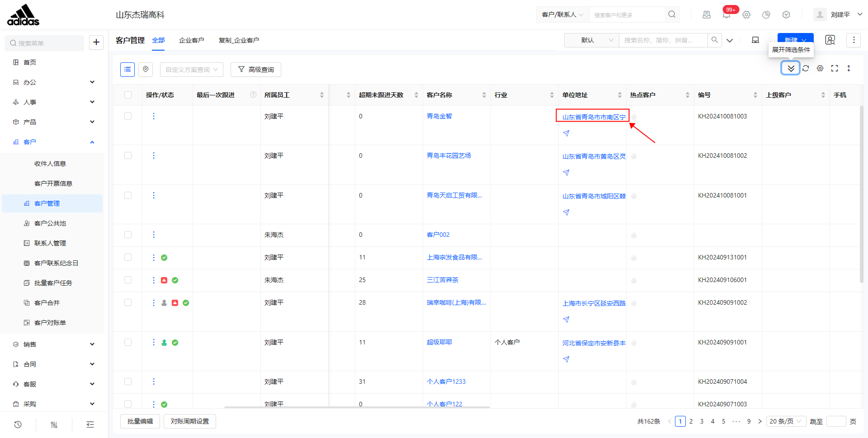Screen dimensions: 868x438
Task: Click the 高级查询 button
Action: click(x=256, y=70)
